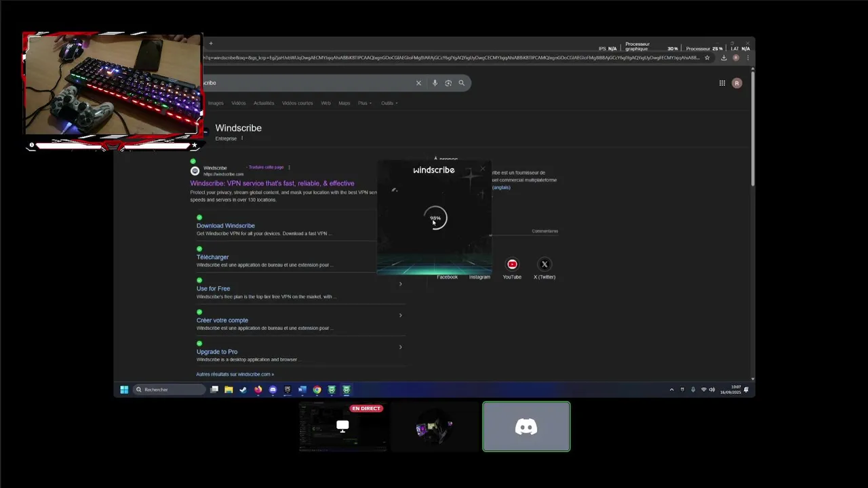Select the Discord logo participant tile
Screen dimensions: 868x488
[526, 426]
